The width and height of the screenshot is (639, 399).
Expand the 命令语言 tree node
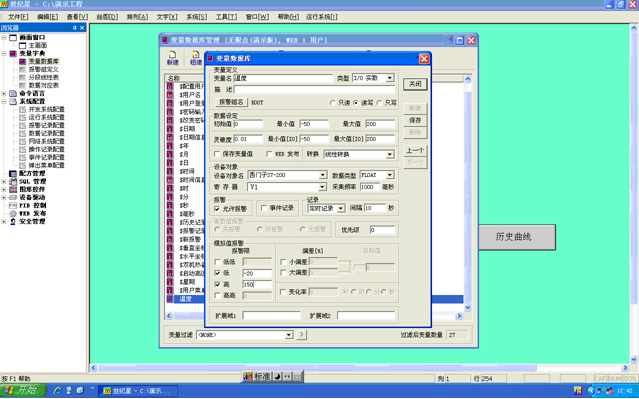coord(4,93)
